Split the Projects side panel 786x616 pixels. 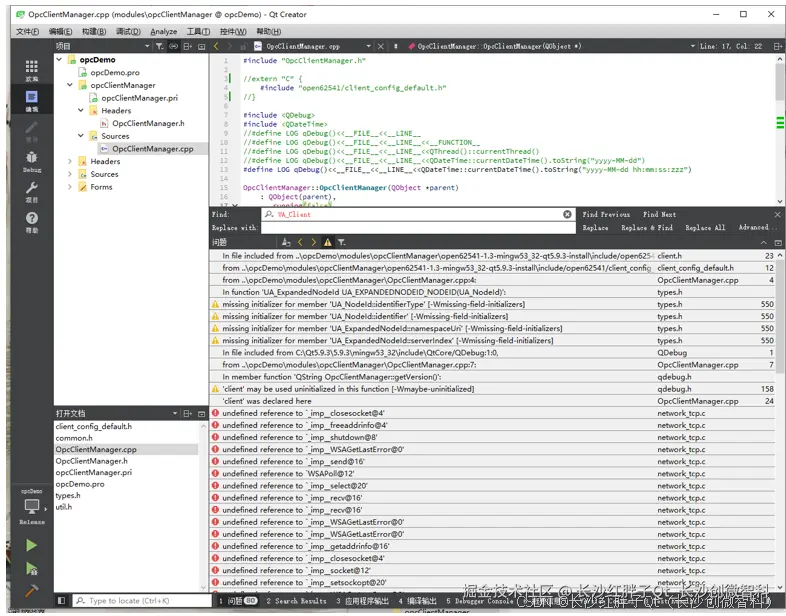coord(187,46)
